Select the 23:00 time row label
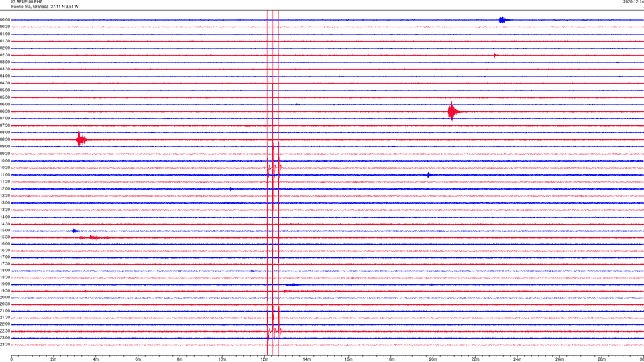The image size is (644, 362). click(5, 338)
